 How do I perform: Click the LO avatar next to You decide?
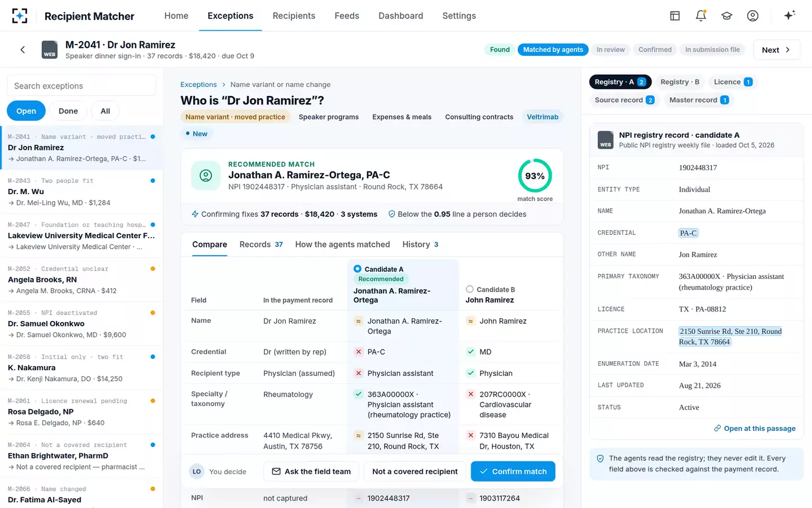pos(197,471)
